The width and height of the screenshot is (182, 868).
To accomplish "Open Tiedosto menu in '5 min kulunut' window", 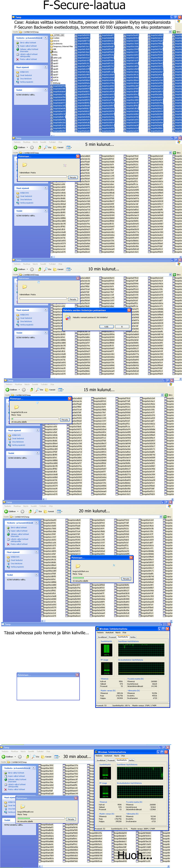I will click(17, 142).
